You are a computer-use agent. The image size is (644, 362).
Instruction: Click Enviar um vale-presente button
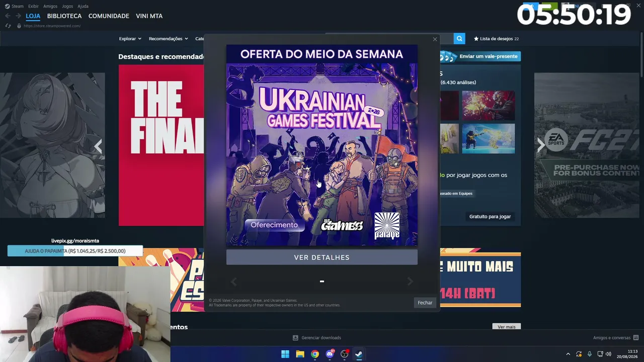coord(480,56)
